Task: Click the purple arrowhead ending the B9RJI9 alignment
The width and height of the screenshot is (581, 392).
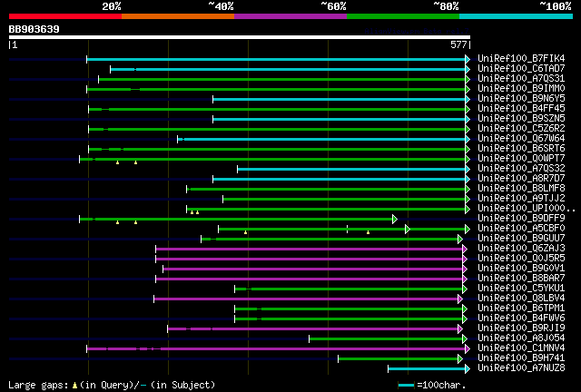Action: tap(460, 329)
